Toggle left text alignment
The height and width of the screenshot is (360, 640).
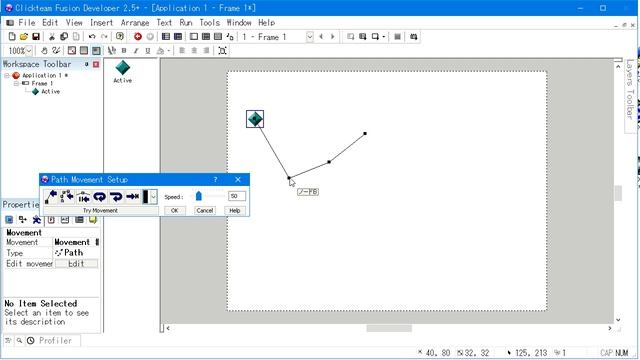tap(182, 51)
